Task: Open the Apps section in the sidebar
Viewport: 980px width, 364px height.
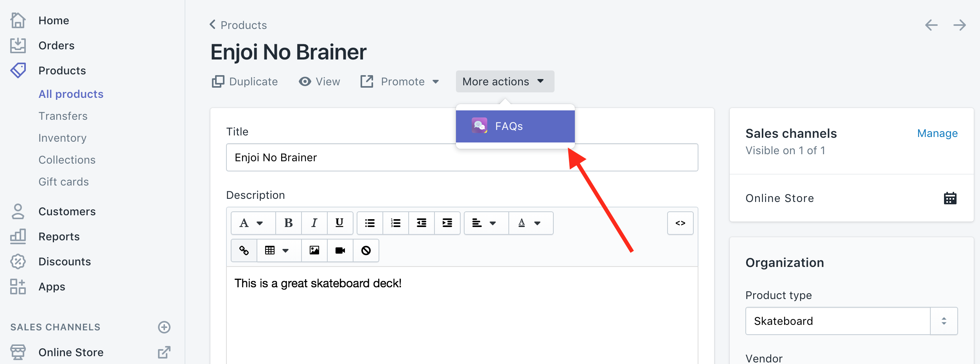Action: pyautogui.click(x=51, y=287)
